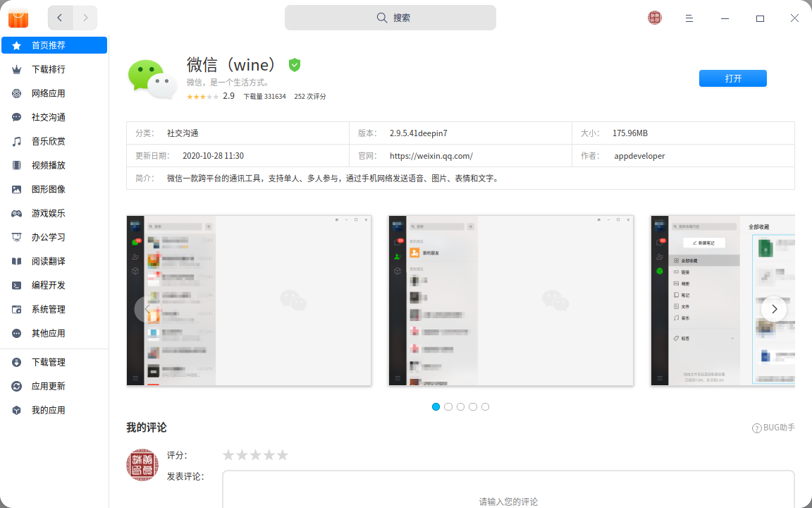Click the BUG助手 help icon
Image resolution: width=812 pixels, height=508 pixels.
pos(756,428)
